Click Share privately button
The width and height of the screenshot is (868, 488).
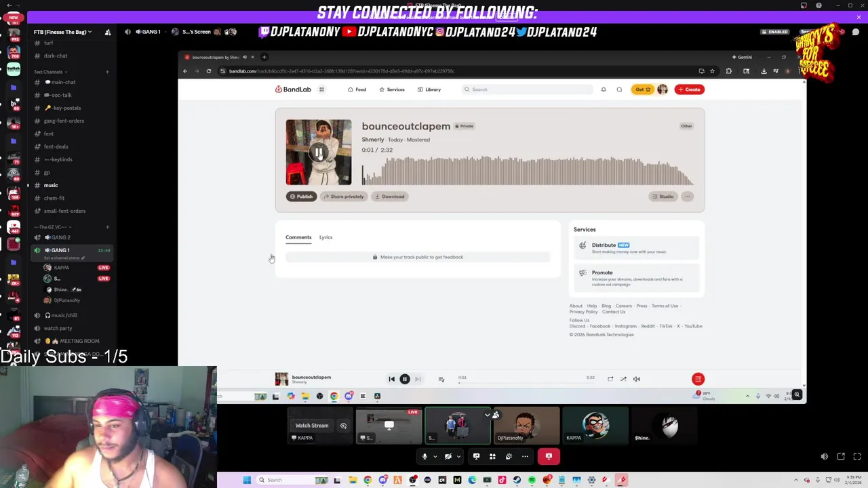[344, 197]
